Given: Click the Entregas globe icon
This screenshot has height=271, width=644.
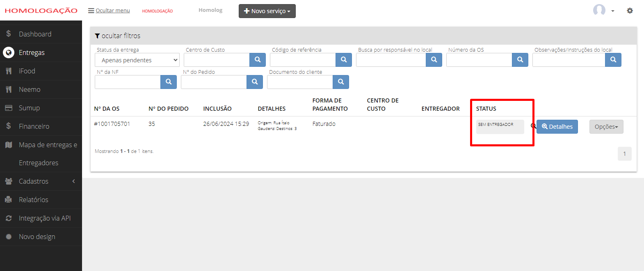Looking at the screenshot, I should 9,52.
